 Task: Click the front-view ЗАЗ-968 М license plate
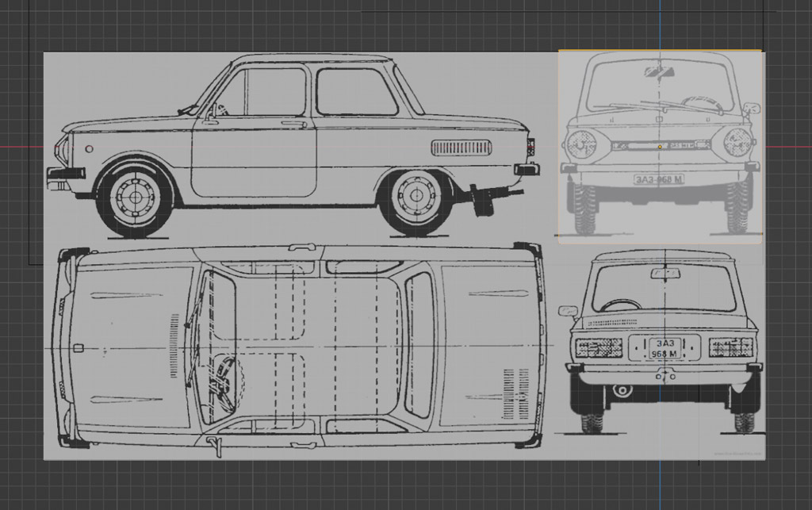click(659, 179)
